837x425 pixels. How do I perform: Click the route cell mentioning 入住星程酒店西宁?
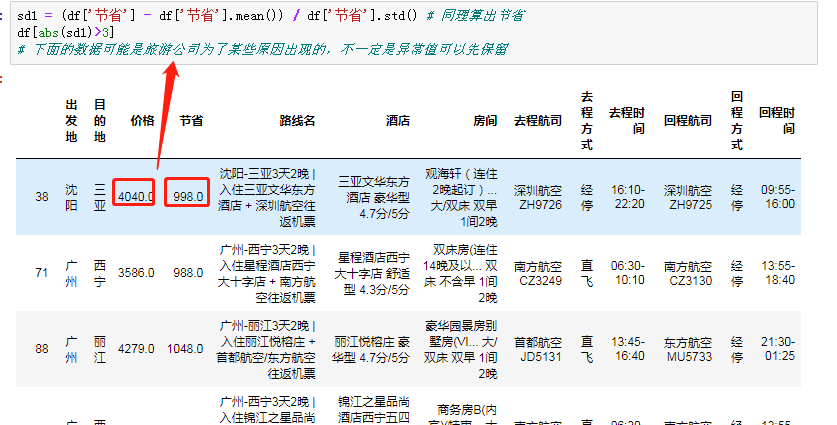[x=267, y=273]
